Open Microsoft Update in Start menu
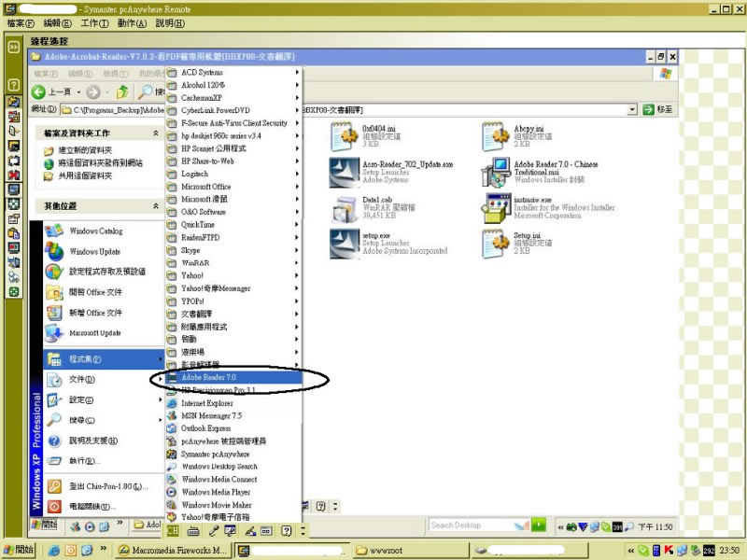The height and width of the screenshot is (560, 747). pos(103,333)
